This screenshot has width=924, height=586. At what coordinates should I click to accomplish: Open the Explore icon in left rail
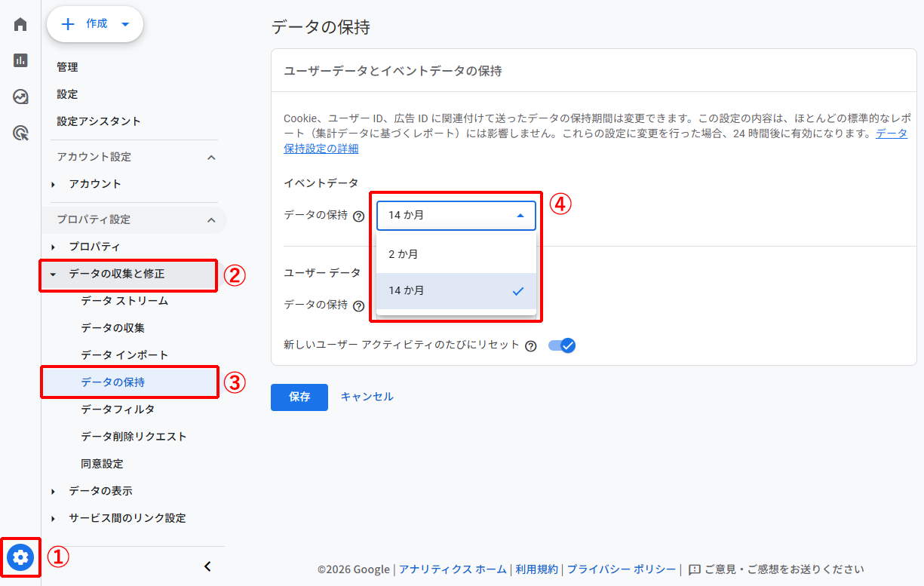click(x=20, y=97)
